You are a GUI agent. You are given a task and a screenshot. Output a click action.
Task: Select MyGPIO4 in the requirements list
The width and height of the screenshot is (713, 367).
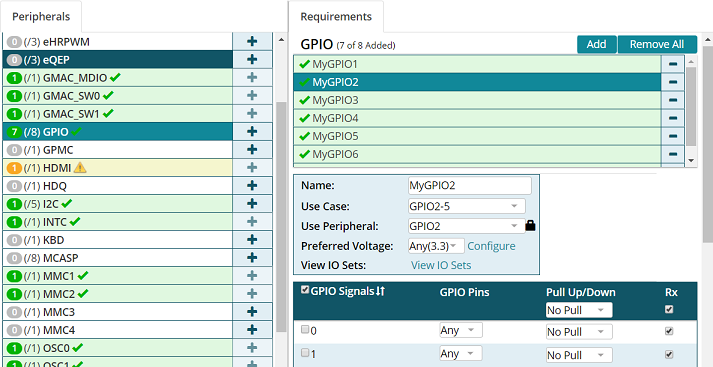[x=477, y=118]
